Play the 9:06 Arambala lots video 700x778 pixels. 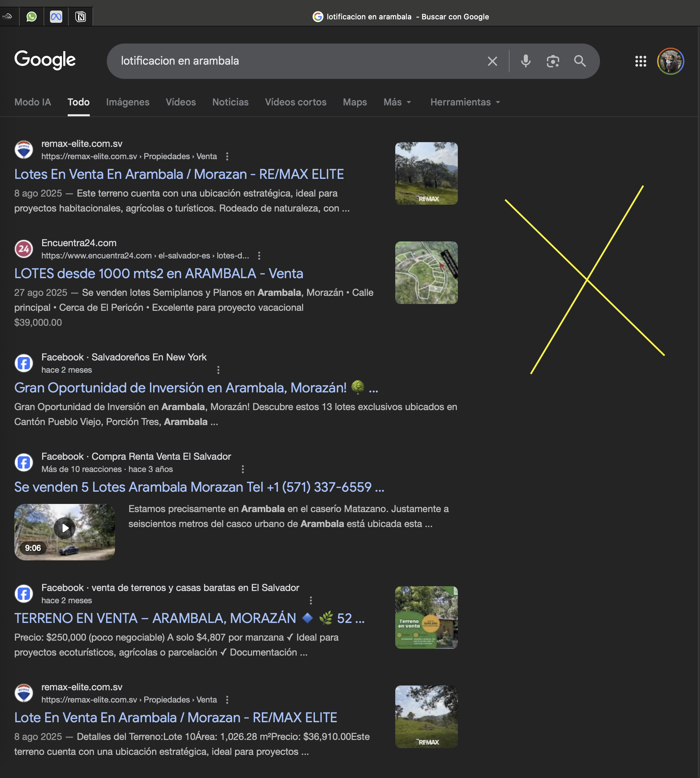coord(65,528)
